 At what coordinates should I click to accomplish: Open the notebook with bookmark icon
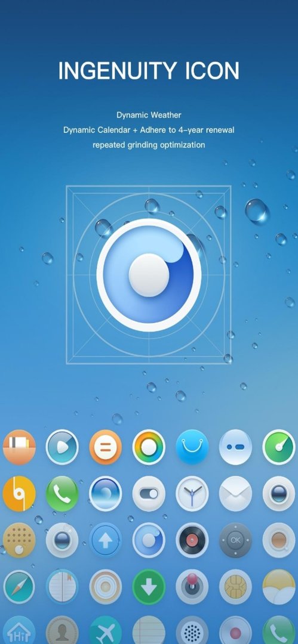click(62, 587)
